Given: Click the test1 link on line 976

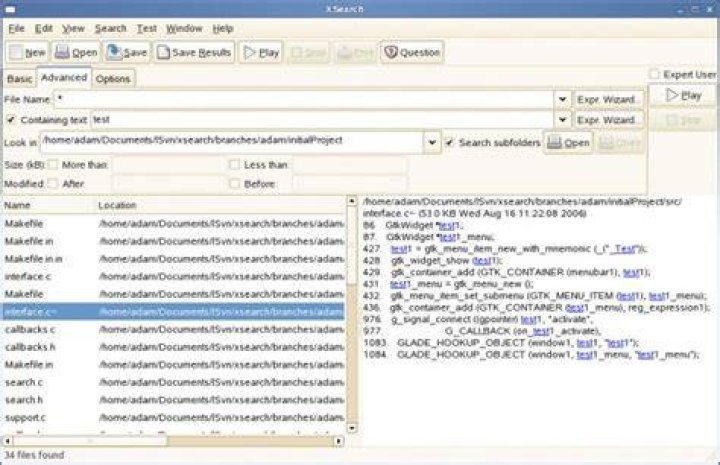Looking at the screenshot, I should [531, 319].
